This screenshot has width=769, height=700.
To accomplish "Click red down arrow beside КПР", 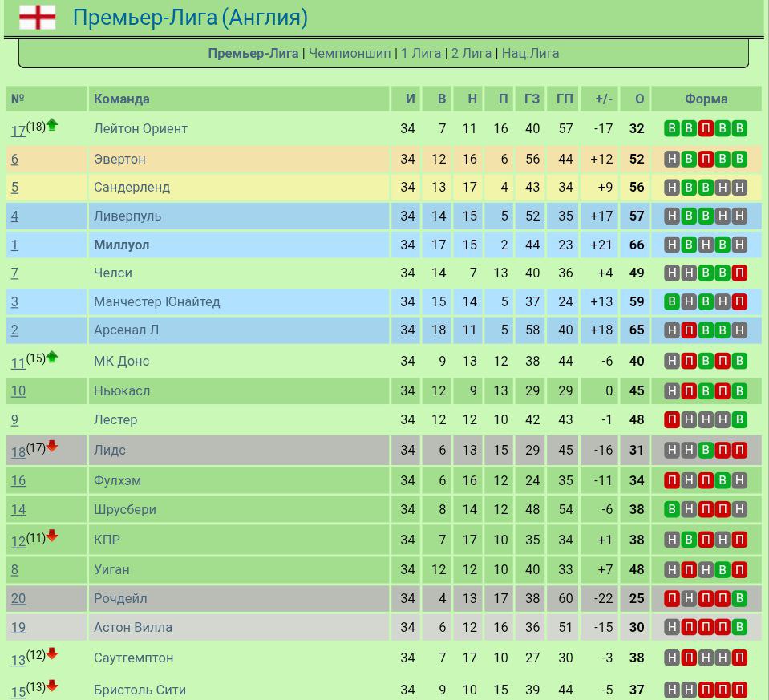I will [52, 536].
